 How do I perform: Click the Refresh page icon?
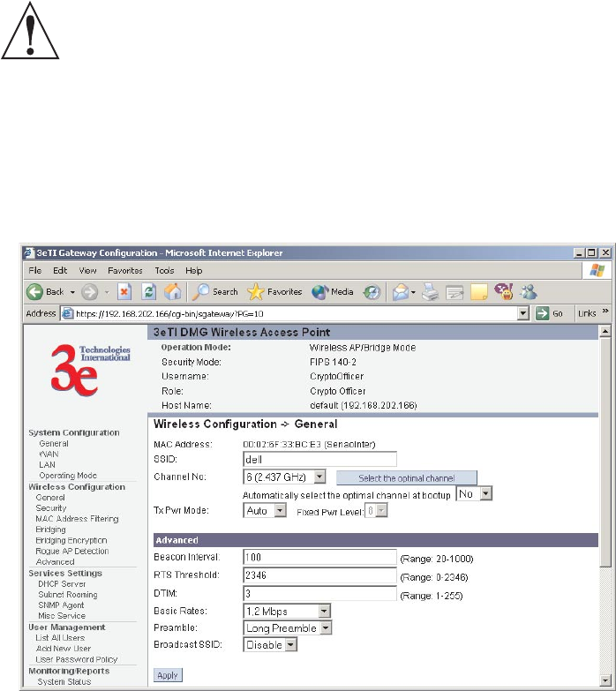coord(149,292)
